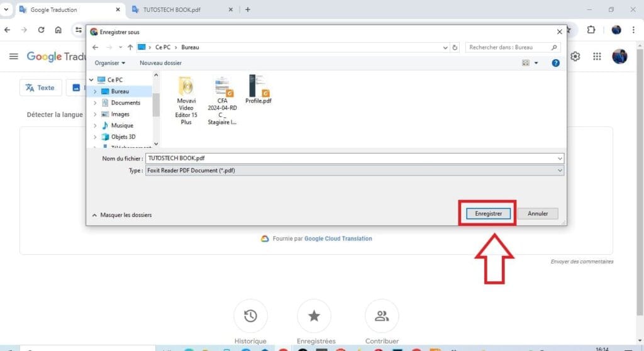Click the Enregistrer button to save
644x351 pixels.
coord(488,214)
